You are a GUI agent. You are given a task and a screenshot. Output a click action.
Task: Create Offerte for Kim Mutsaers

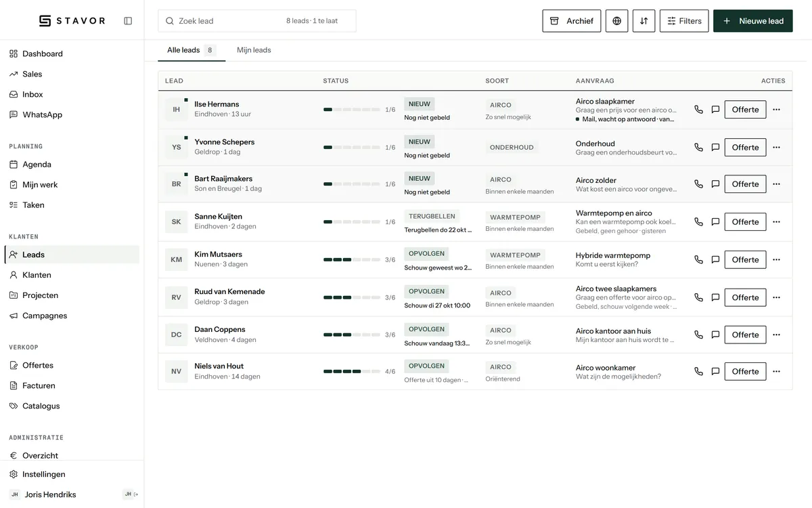tap(745, 260)
